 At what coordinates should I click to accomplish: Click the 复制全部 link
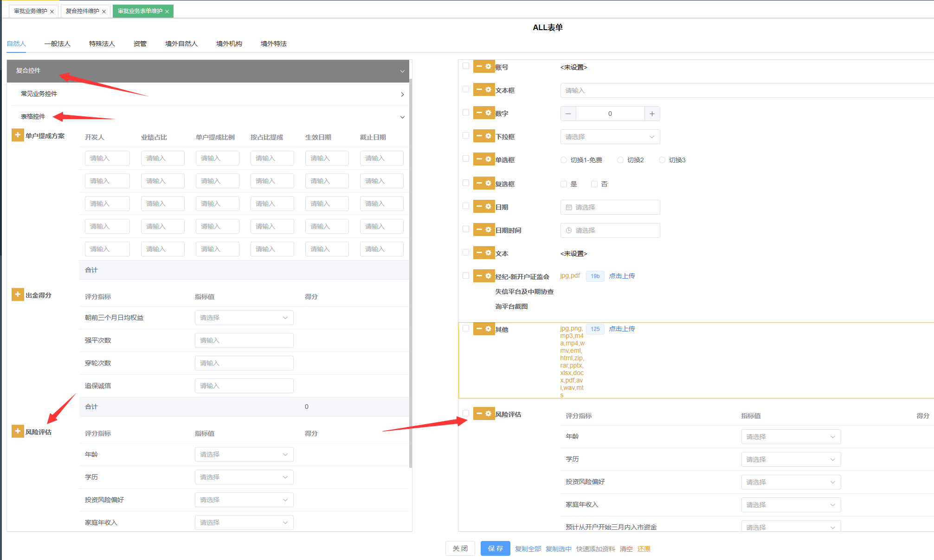coord(528,549)
